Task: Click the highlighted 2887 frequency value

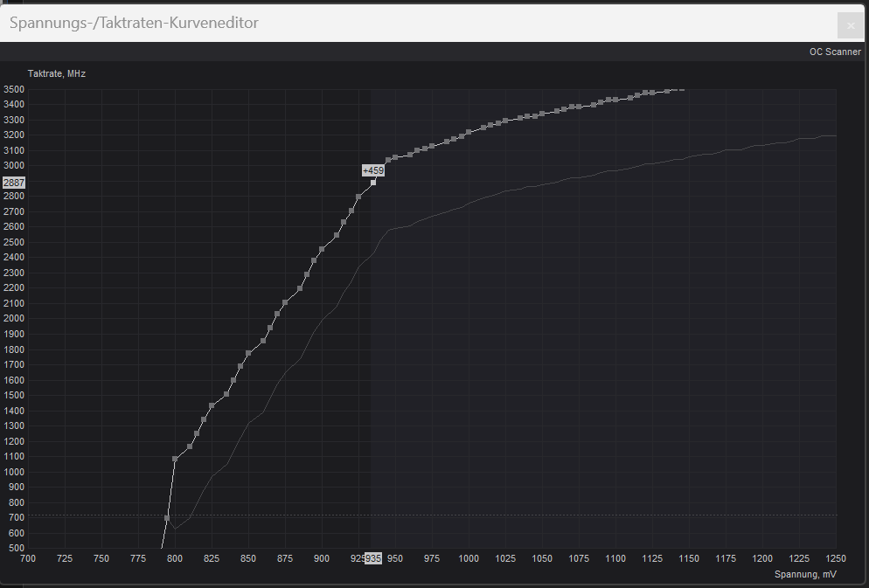Action: pos(14,182)
